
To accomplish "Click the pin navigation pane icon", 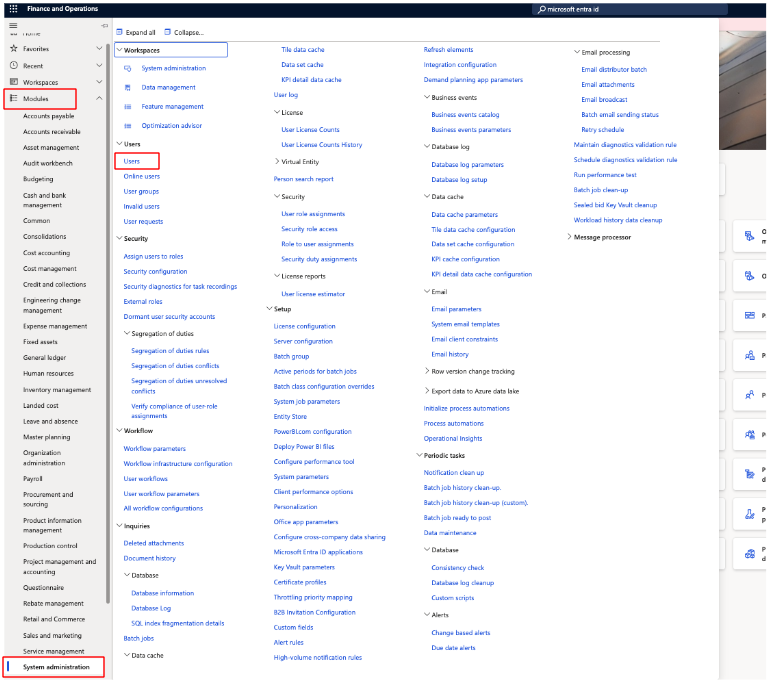I will tap(105, 25).
